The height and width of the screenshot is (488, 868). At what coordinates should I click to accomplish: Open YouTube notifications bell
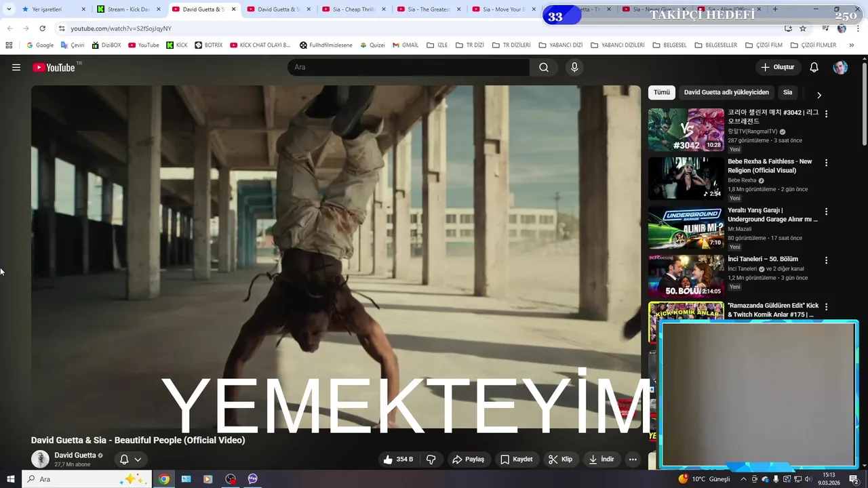814,67
